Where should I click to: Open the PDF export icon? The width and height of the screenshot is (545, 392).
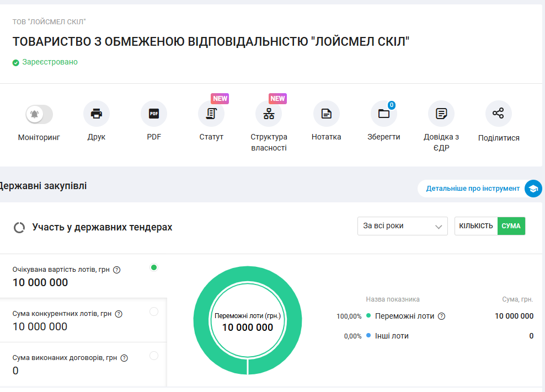[x=154, y=114]
